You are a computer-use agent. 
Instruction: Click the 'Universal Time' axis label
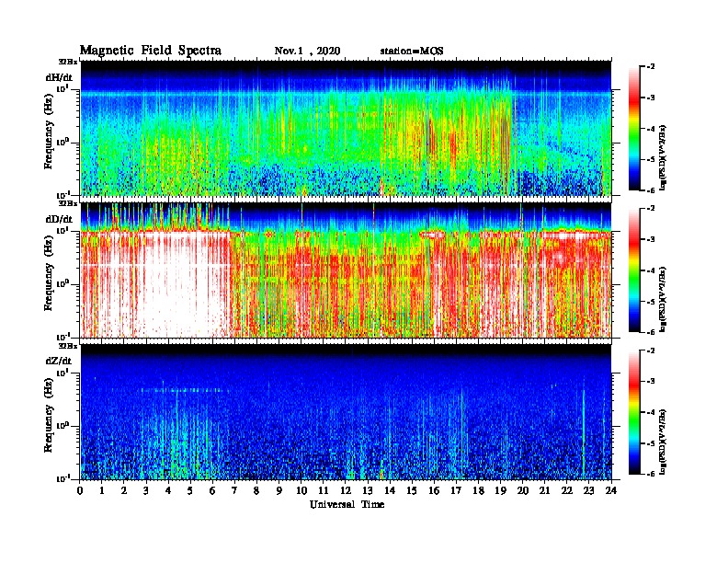coord(347,504)
